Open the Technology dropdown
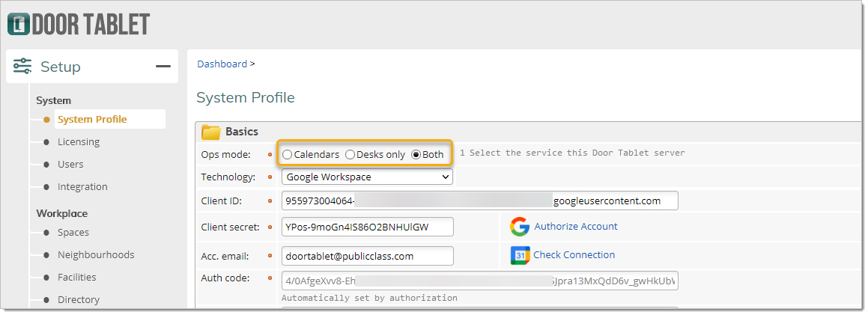This screenshot has width=868, height=315. (x=367, y=177)
